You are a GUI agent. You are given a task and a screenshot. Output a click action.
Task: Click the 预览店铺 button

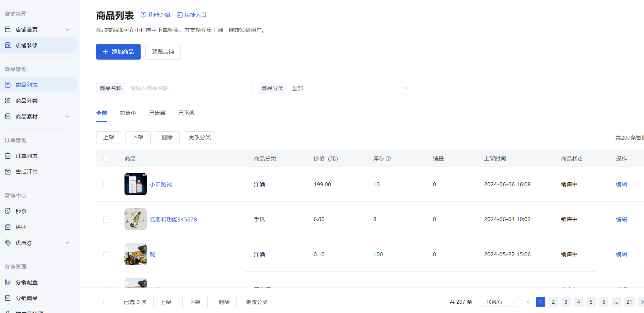163,52
